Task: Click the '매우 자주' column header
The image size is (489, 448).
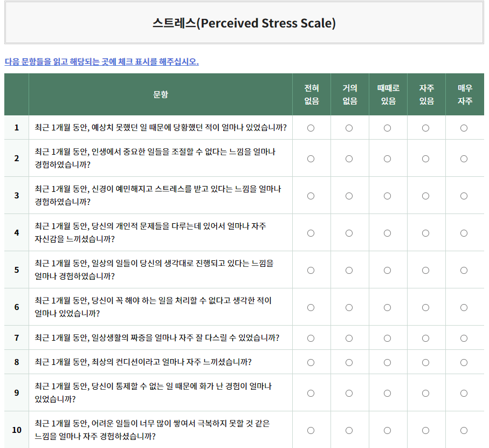Action: pos(465,94)
